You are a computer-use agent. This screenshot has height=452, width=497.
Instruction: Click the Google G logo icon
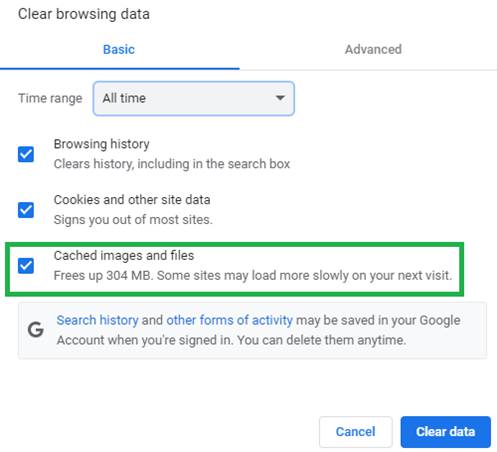tap(36, 330)
